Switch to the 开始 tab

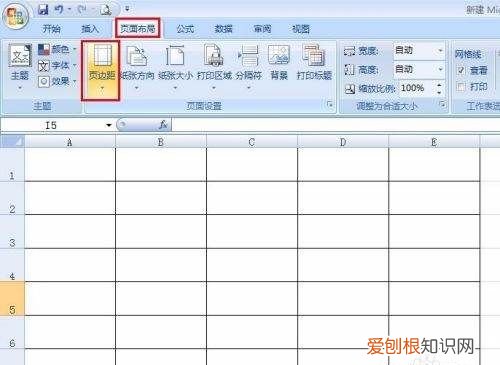click(51, 29)
